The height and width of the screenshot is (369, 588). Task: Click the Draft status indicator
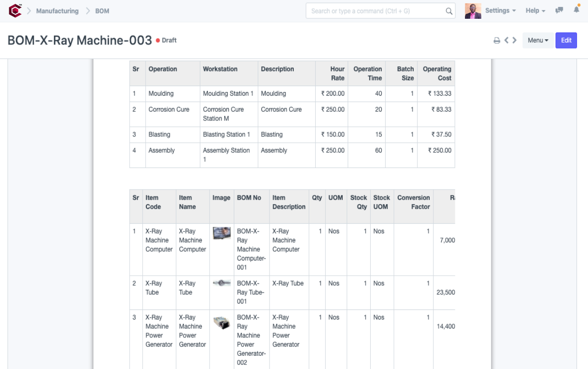pyautogui.click(x=167, y=40)
